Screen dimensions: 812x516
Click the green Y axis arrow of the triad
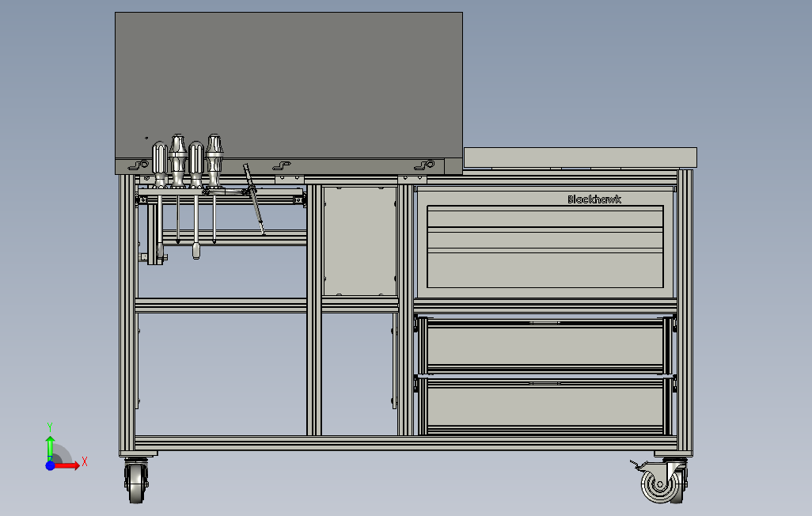pos(50,448)
